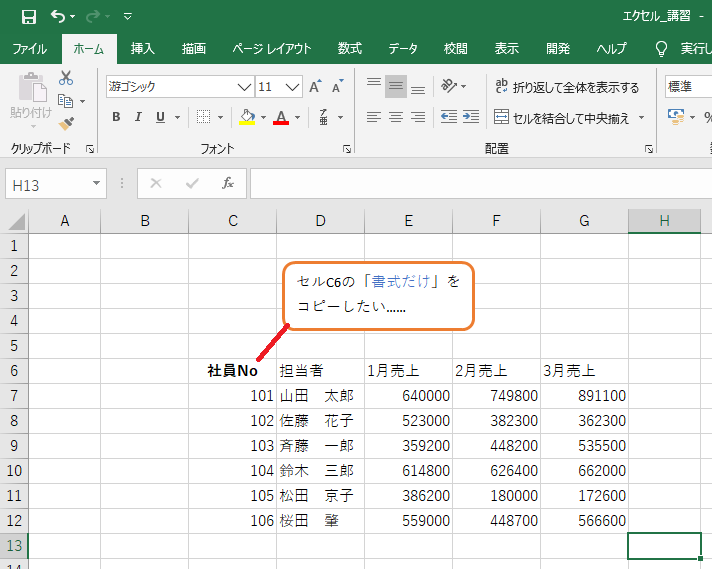The image size is (712, 569).
Task: Click the Orientation text angle icon
Action: pos(449,85)
